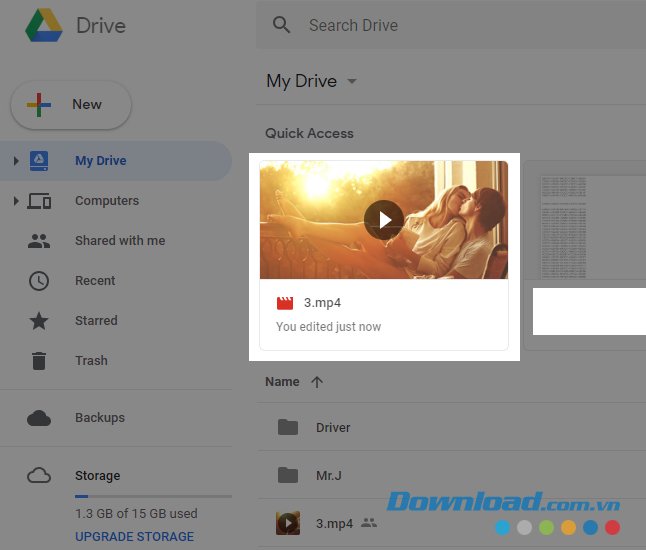Viewport: 646px width, 550px height.
Task: Click the red video icon beside 3.mp4 card
Action: [285, 303]
